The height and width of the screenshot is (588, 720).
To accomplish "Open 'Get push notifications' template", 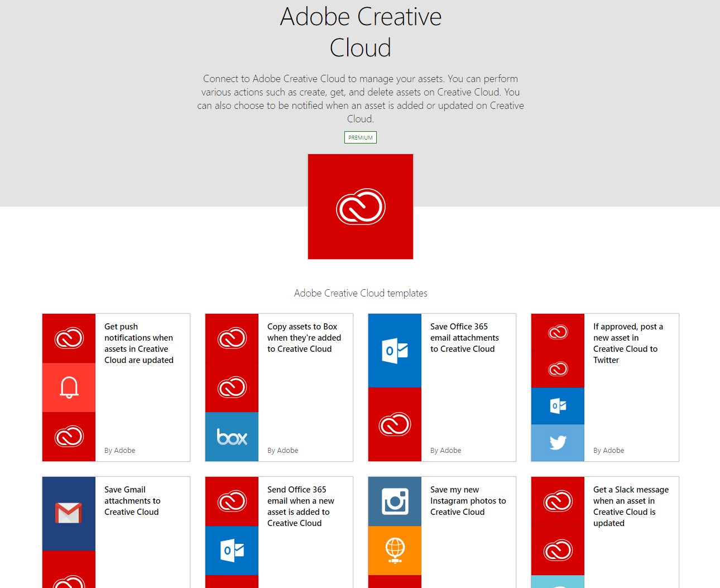I will (139, 343).
